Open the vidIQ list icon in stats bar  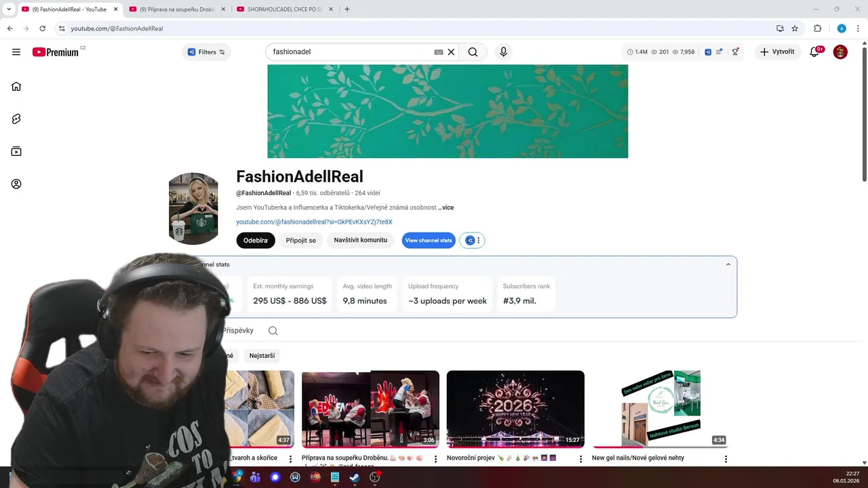pyautogui.click(x=719, y=52)
